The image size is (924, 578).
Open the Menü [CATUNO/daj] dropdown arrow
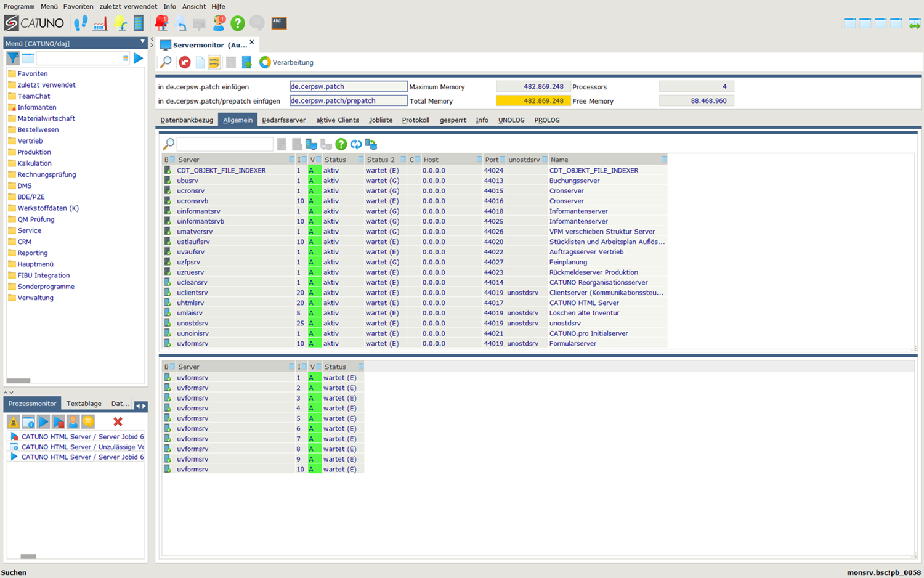144,43
